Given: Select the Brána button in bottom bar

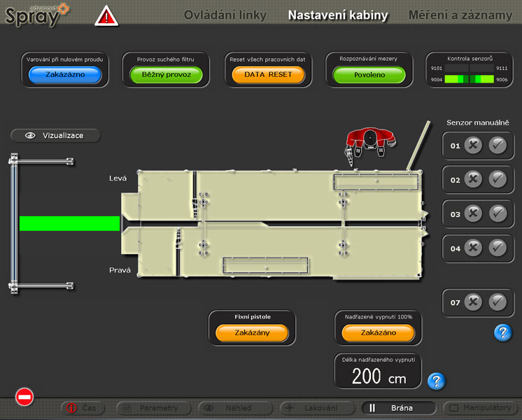Looking at the screenshot, I should tap(398, 408).
